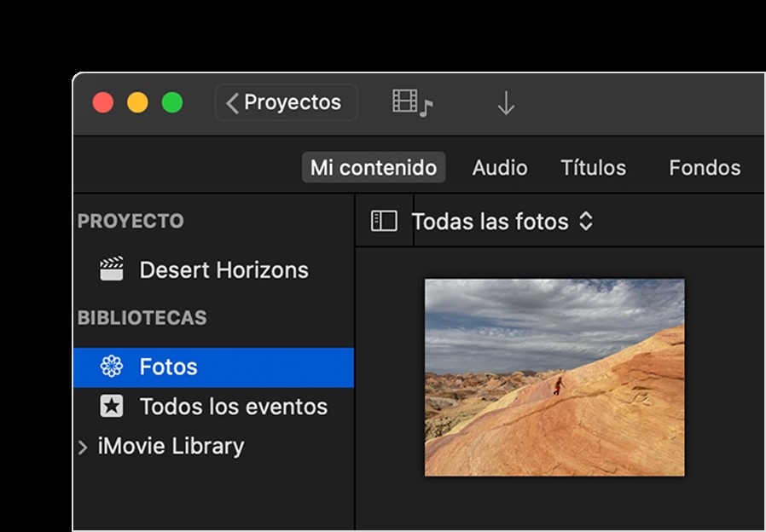Open the Audio tab

[x=499, y=167]
